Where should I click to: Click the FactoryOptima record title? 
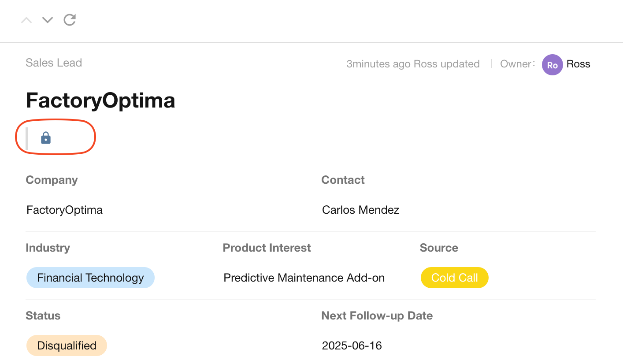100,100
